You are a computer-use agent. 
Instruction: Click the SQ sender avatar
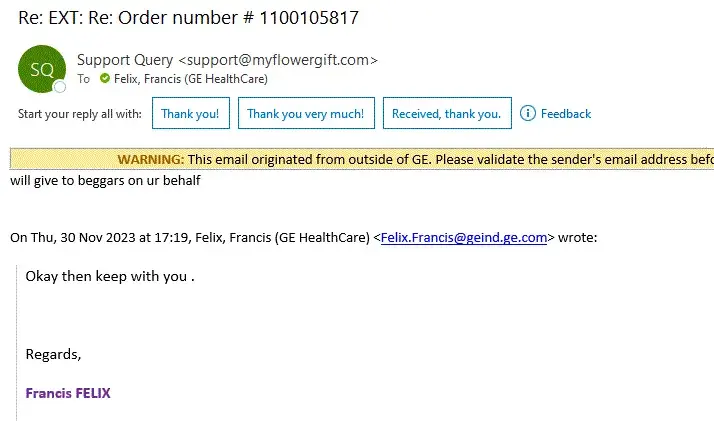pyautogui.click(x=41, y=68)
